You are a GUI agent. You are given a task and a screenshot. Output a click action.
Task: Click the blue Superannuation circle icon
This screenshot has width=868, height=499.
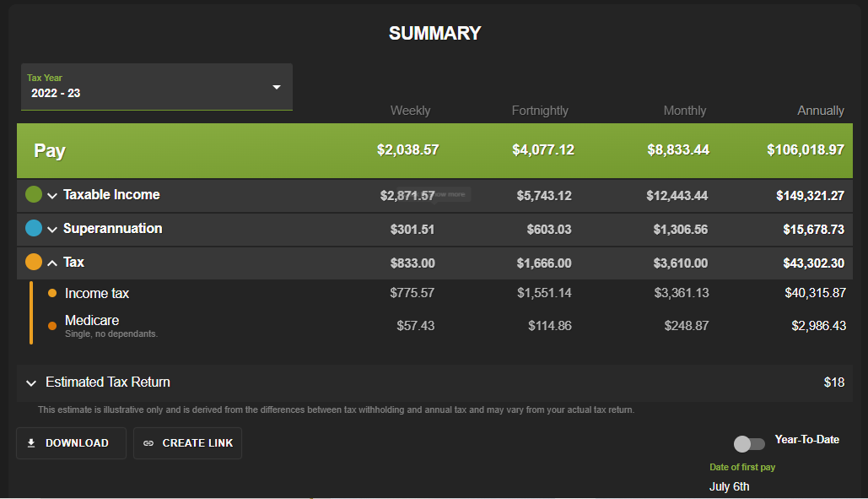coord(34,228)
